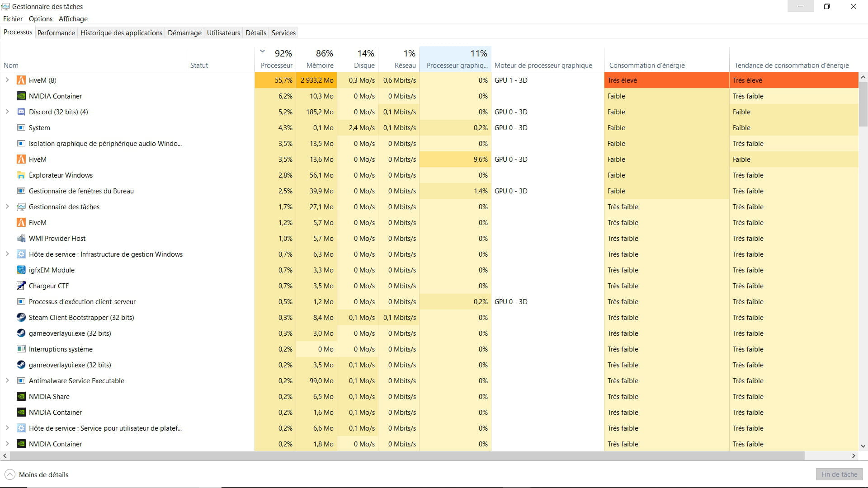Viewport: 868px width, 488px height.
Task: Select the Discord process icon
Action: pyautogui.click(x=21, y=112)
